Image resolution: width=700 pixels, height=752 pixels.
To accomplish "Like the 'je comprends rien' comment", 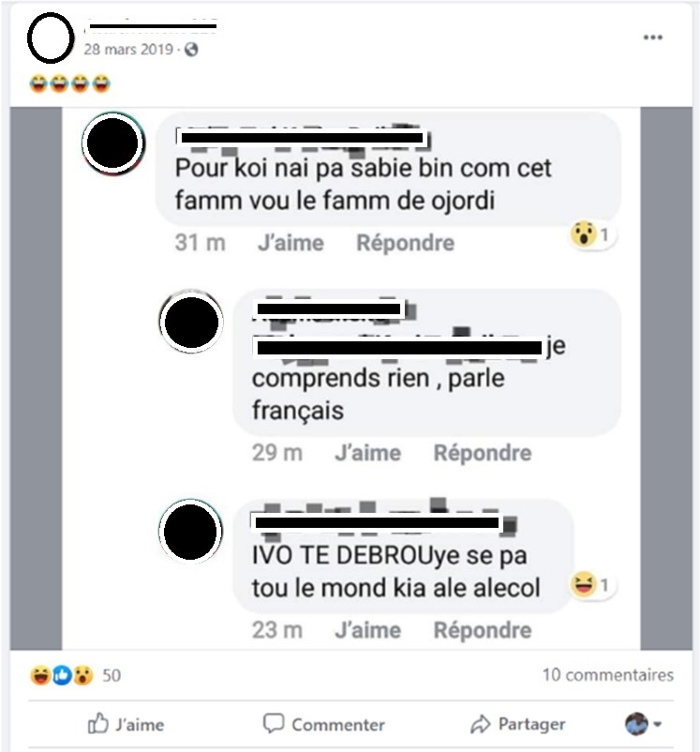I will pos(367,453).
